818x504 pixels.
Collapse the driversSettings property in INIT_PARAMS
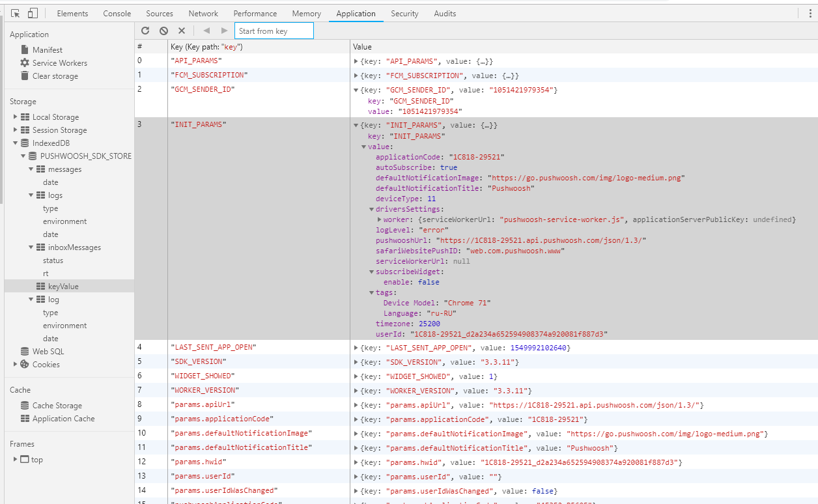372,210
